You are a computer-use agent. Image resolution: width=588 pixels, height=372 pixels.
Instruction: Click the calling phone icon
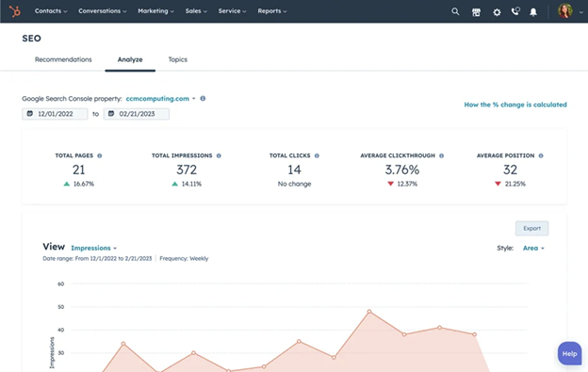pyautogui.click(x=515, y=11)
